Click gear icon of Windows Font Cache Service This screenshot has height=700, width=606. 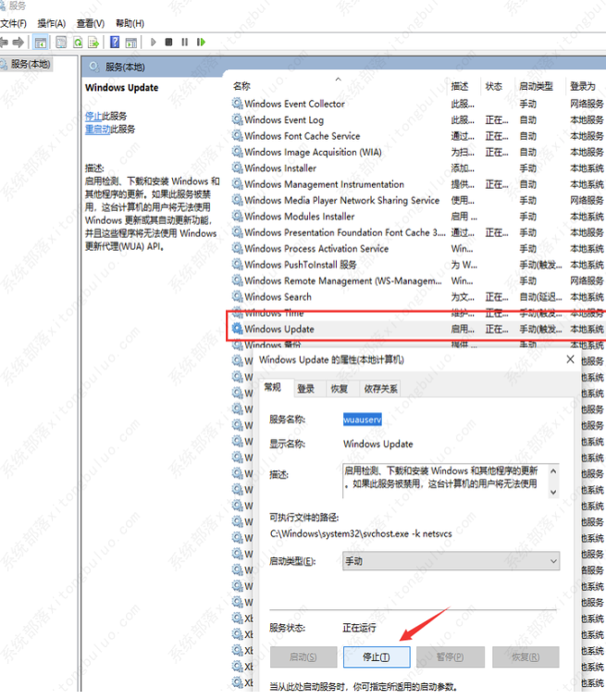237,136
